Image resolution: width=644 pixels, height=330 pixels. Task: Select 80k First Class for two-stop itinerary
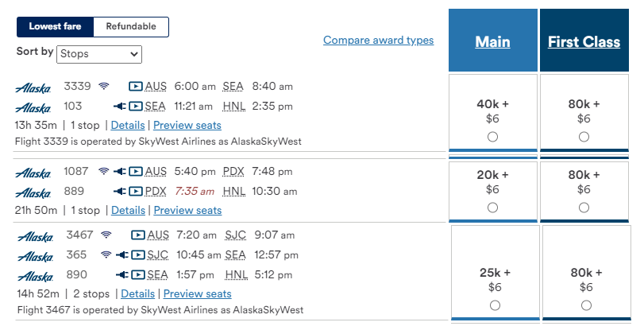(586, 305)
